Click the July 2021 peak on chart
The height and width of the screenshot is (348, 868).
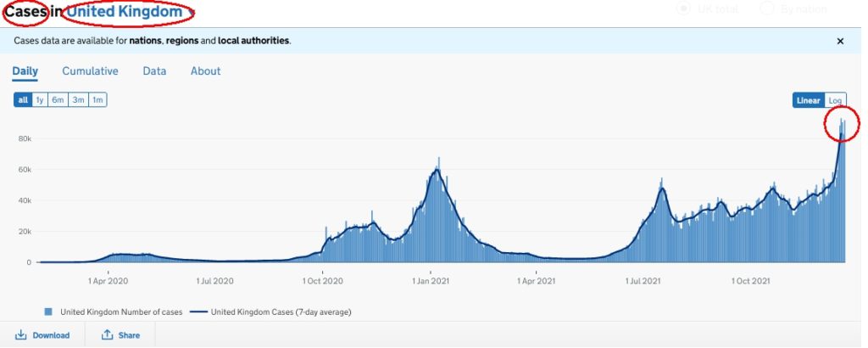click(661, 188)
